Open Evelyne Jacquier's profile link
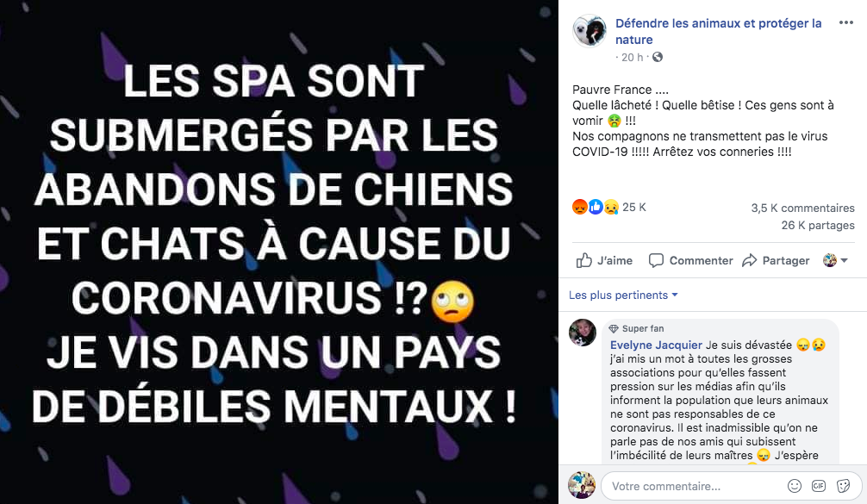The width and height of the screenshot is (867, 504). 656,345
